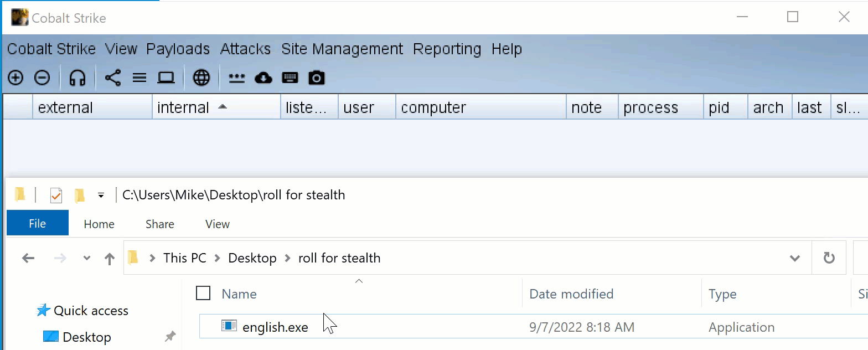Expand chevron after Desktop breadcrumb

(x=287, y=258)
